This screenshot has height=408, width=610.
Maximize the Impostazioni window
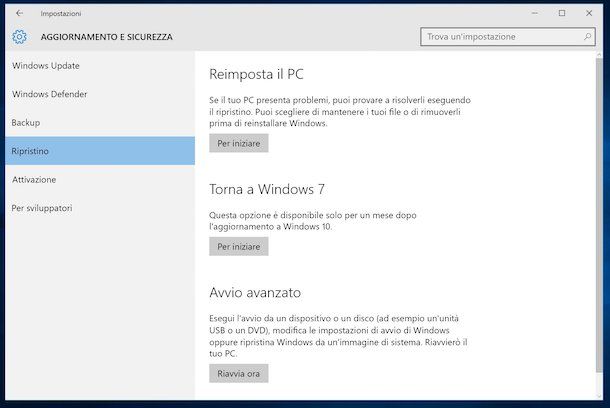tap(562, 13)
